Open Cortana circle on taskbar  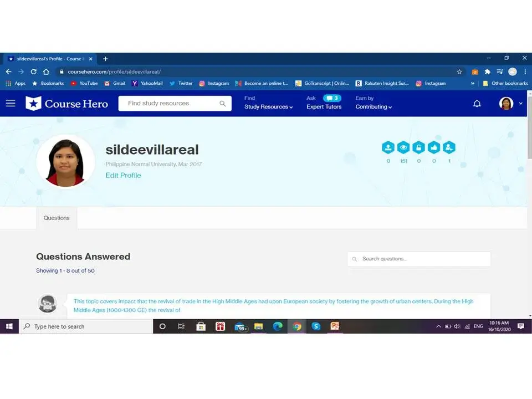tap(162, 326)
